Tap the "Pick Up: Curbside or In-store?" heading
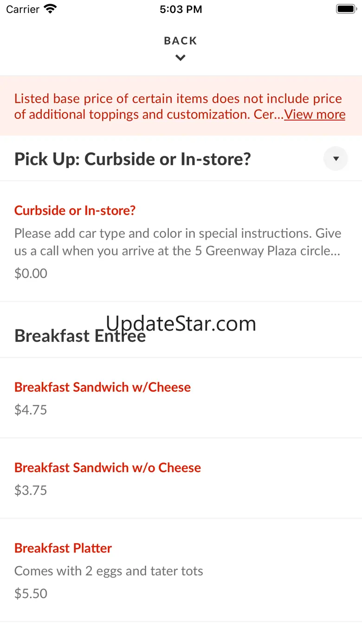The width and height of the screenshot is (362, 644). coord(133,159)
